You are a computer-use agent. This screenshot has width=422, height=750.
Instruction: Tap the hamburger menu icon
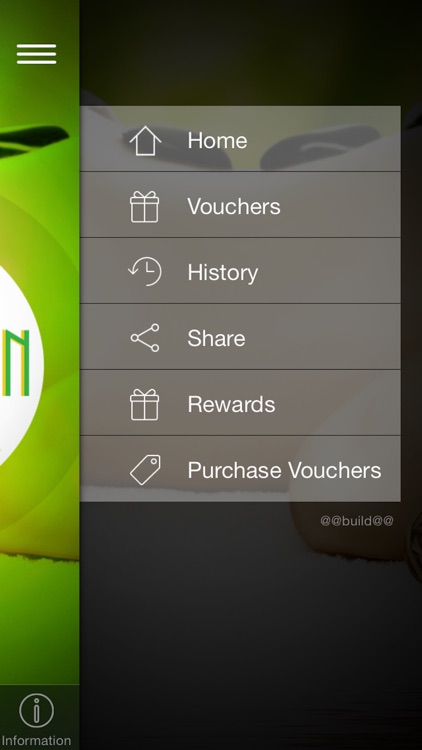pyautogui.click(x=36, y=54)
